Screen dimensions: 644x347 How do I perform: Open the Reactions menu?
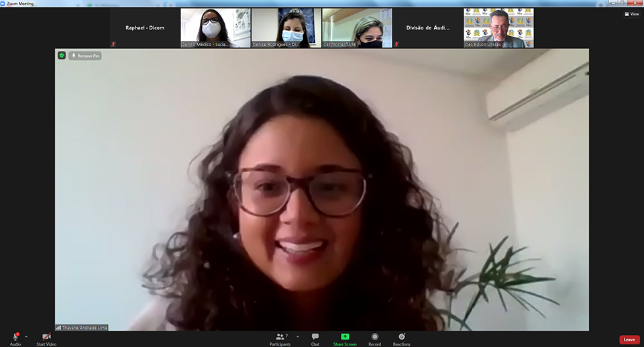(401, 338)
